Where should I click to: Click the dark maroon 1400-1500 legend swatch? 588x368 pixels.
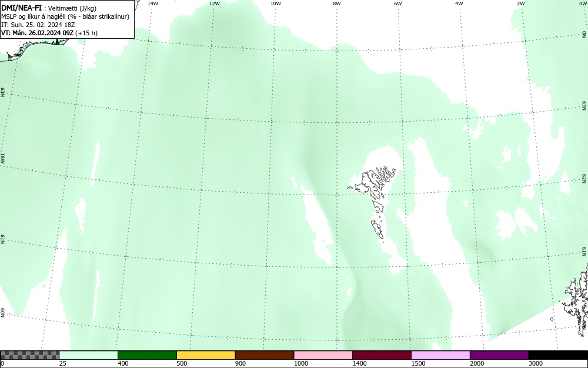point(382,355)
